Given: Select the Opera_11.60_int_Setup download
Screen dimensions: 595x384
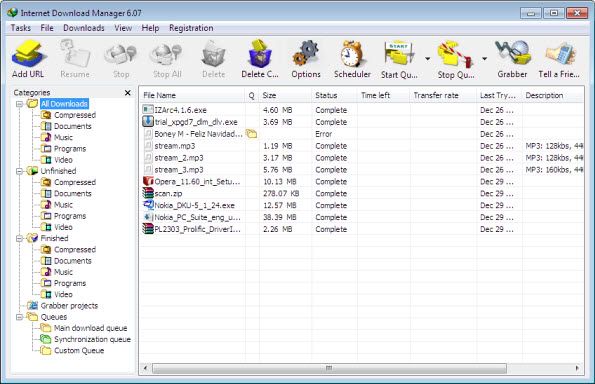Looking at the screenshot, I should coord(362,182).
